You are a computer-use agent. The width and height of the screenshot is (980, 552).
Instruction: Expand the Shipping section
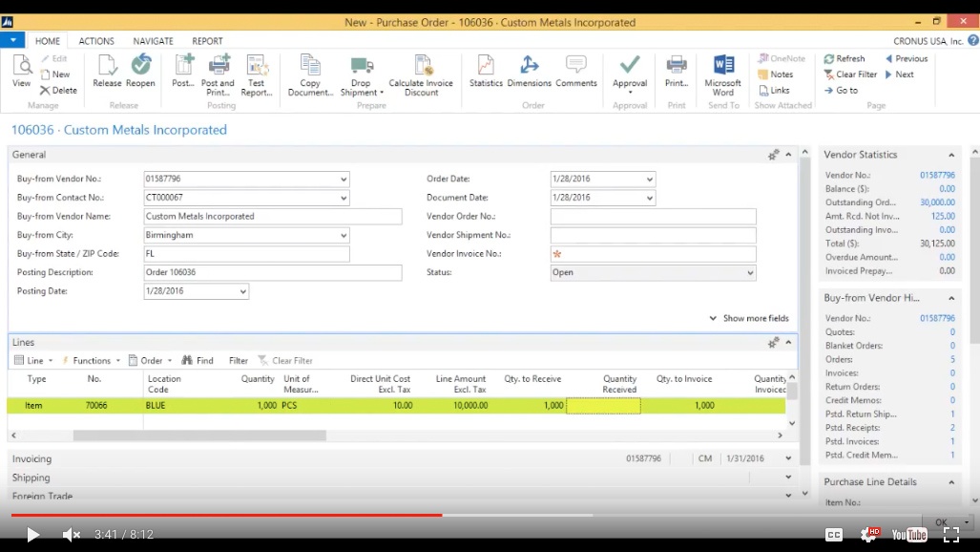click(x=789, y=478)
